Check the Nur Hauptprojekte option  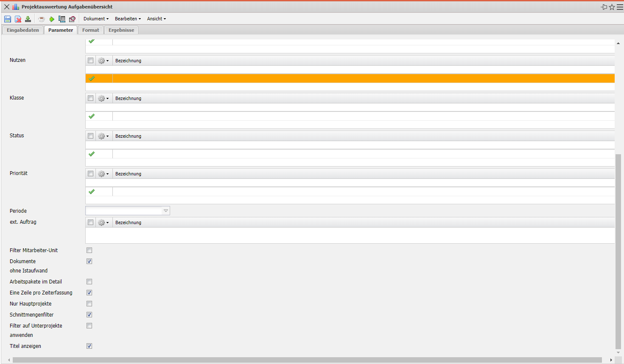pos(89,304)
